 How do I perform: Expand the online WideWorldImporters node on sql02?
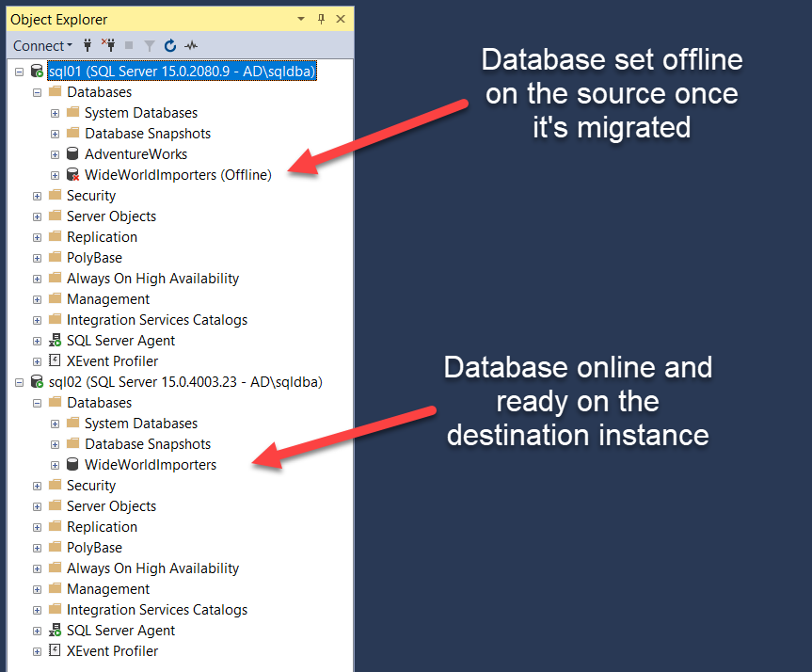click(55, 466)
